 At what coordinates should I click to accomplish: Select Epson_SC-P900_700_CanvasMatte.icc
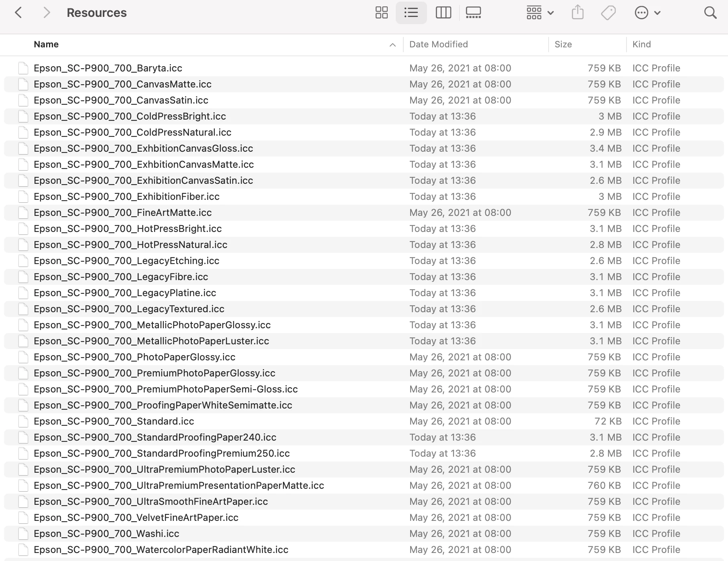(x=364, y=84)
